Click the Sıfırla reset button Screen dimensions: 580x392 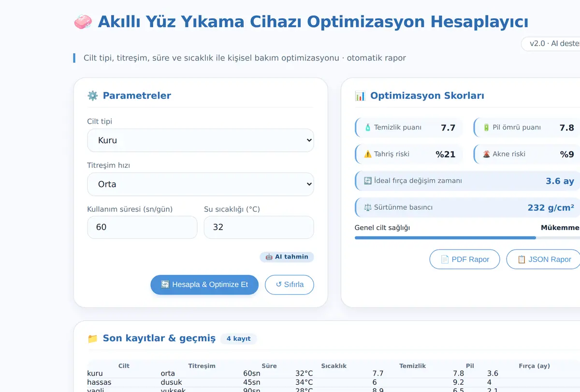(x=290, y=285)
